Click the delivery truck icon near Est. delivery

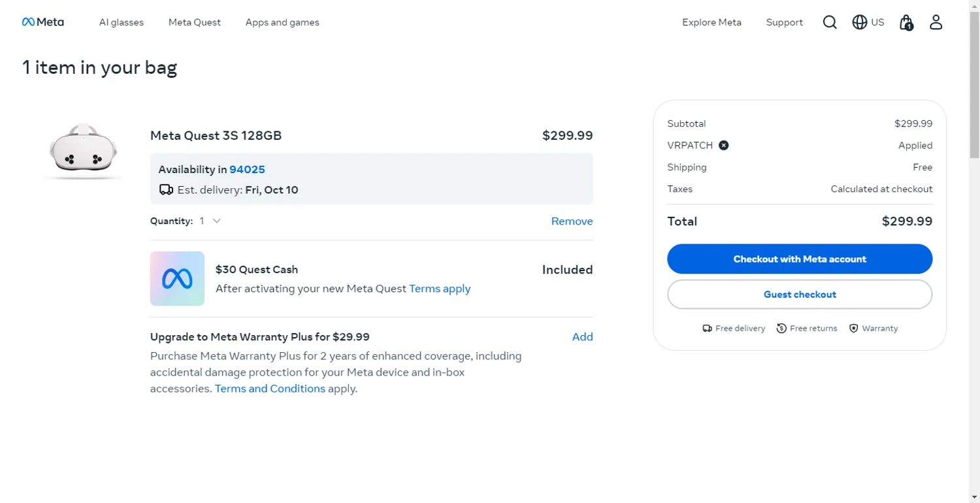click(166, 190)
